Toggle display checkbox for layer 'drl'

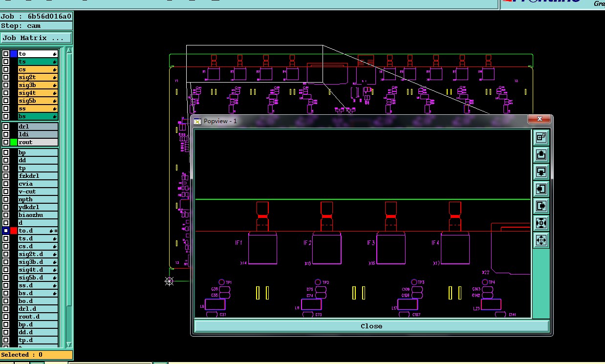(x=6, y=127)
